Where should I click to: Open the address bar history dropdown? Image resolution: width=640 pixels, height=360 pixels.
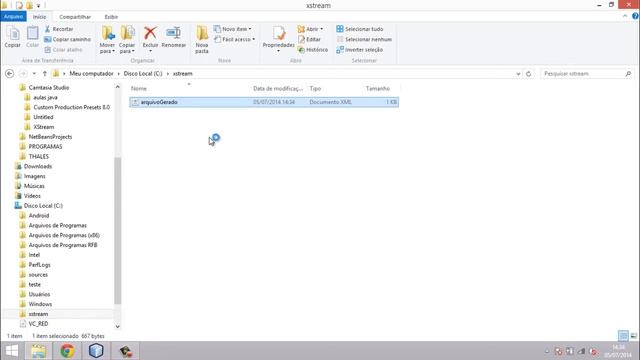tap(518, 74)
